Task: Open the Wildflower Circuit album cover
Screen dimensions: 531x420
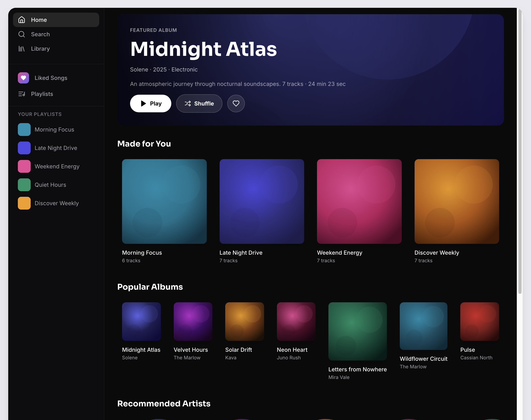Action: [x=423, y=326]
